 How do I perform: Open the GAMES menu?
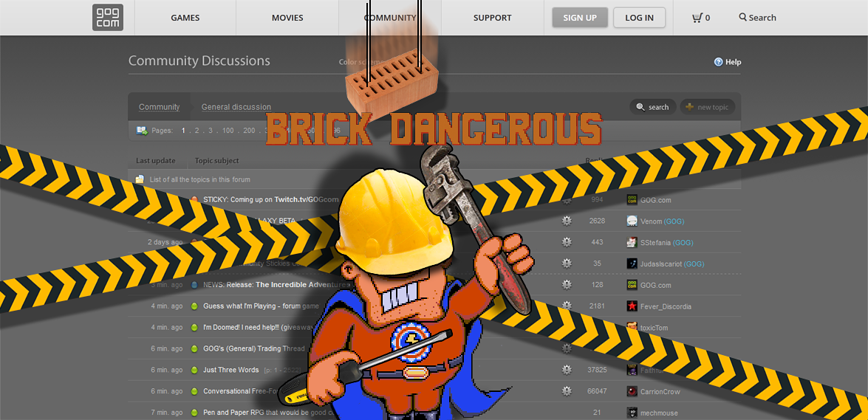(x=185, y=18)
